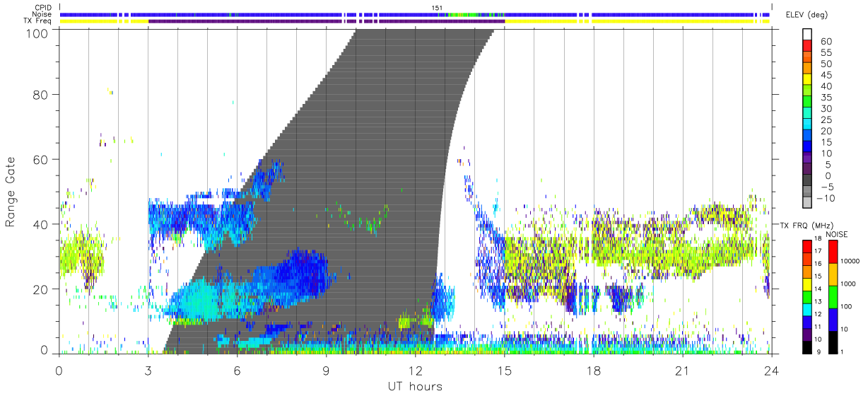Click the '80' tick on Range Gate axis
The image size is (868, 401).
(x=41, y=95)
